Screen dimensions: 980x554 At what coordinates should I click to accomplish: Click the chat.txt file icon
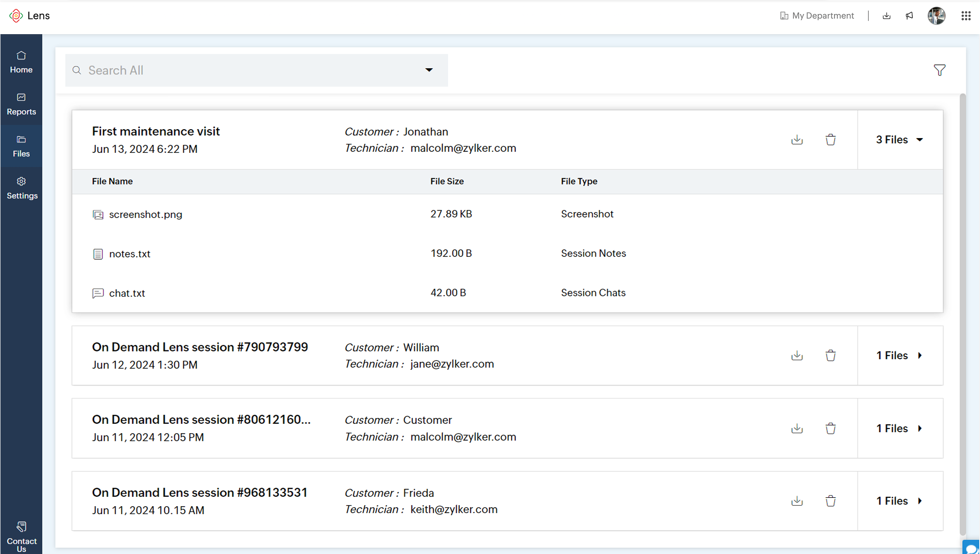pos(98,293)
